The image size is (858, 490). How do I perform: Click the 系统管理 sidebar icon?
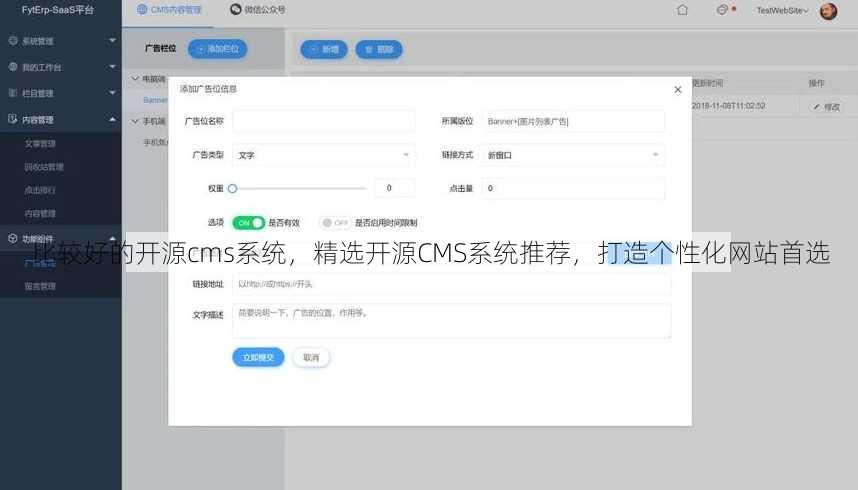13,41
